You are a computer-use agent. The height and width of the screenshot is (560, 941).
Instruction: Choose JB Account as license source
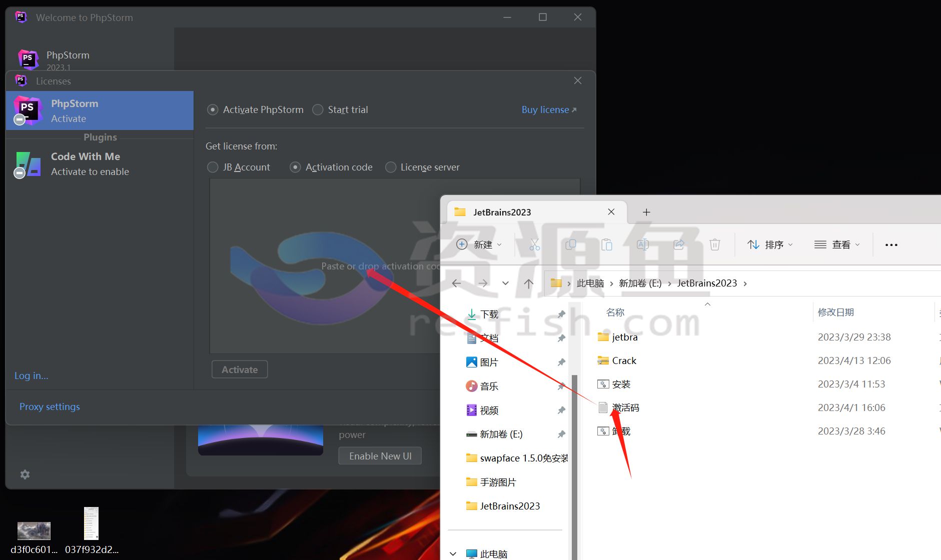(x=213, y=167)
